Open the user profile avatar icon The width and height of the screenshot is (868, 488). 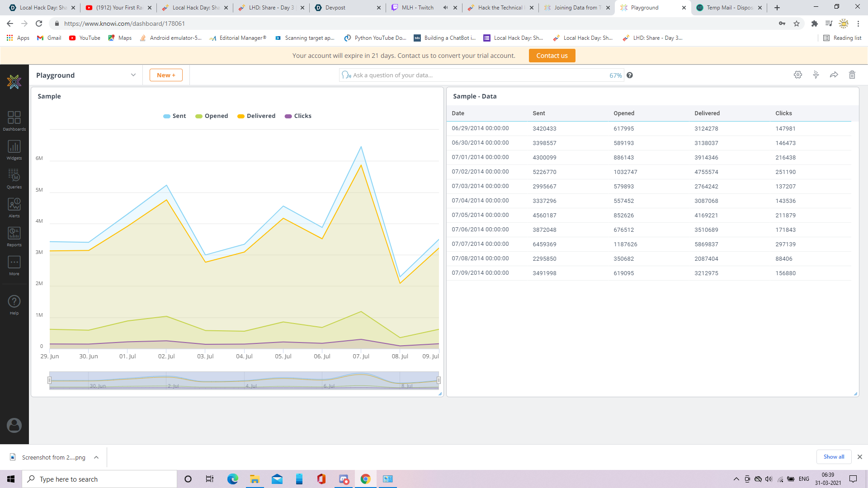(x=14, y=425)
